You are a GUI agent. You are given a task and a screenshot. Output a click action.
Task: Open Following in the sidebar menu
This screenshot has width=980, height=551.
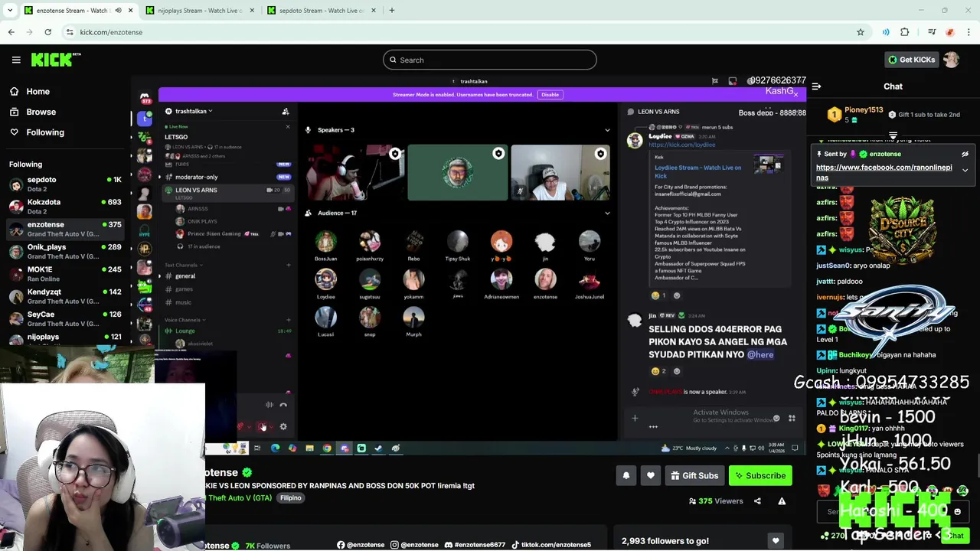click(x=45, y=132)
